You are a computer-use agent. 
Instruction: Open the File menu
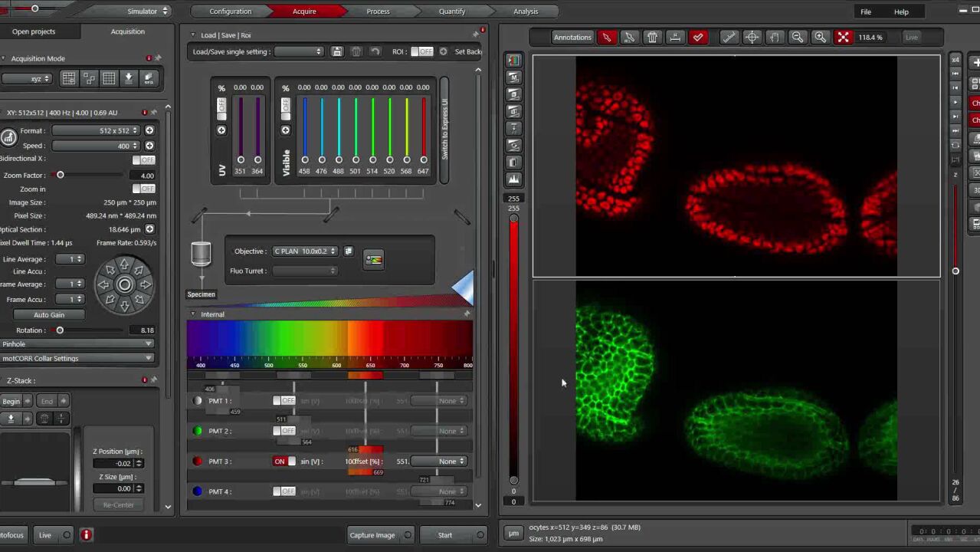(x=865, y=11)
